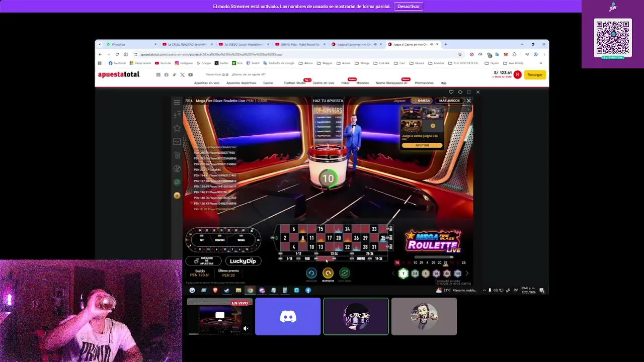Click the live stream preview thumbnail
This screenshot has width=644, height=362.
point(220,316)
